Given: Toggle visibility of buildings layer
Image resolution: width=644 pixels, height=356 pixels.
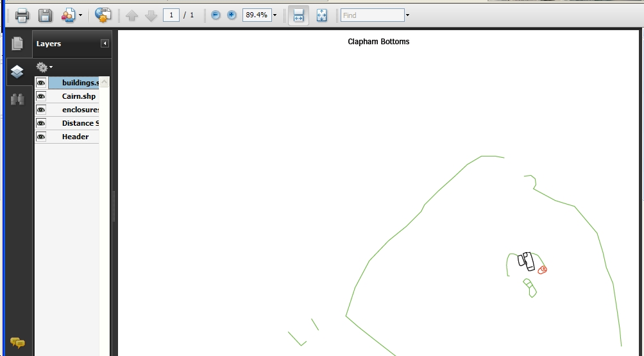Looking at the screenshot, I should point(41,83).
